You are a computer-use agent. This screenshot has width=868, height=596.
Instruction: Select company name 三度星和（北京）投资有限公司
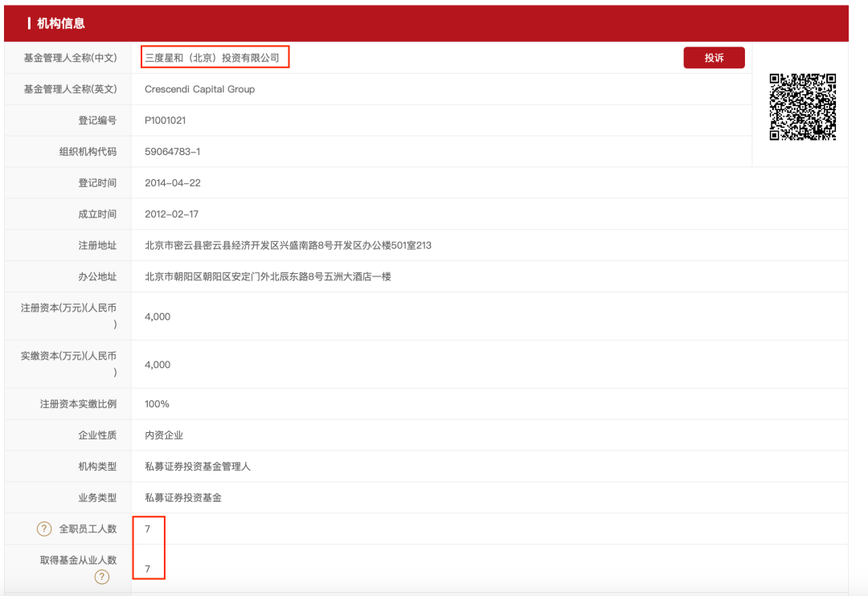(x=212, y=58)
